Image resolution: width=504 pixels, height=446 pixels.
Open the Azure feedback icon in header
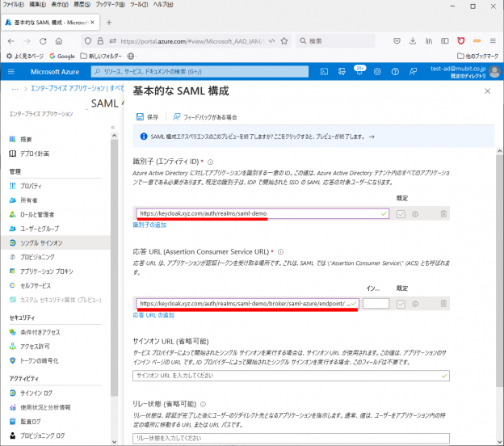point(413,71)
